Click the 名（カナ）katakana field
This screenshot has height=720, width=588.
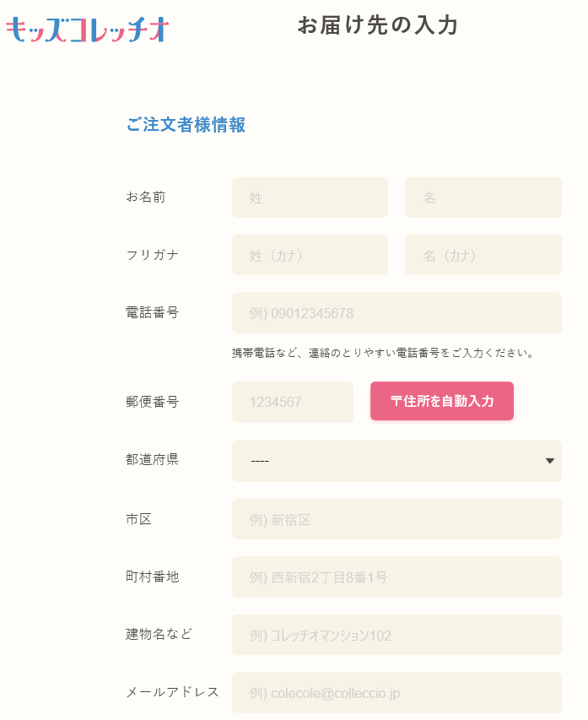click(483, 254)
